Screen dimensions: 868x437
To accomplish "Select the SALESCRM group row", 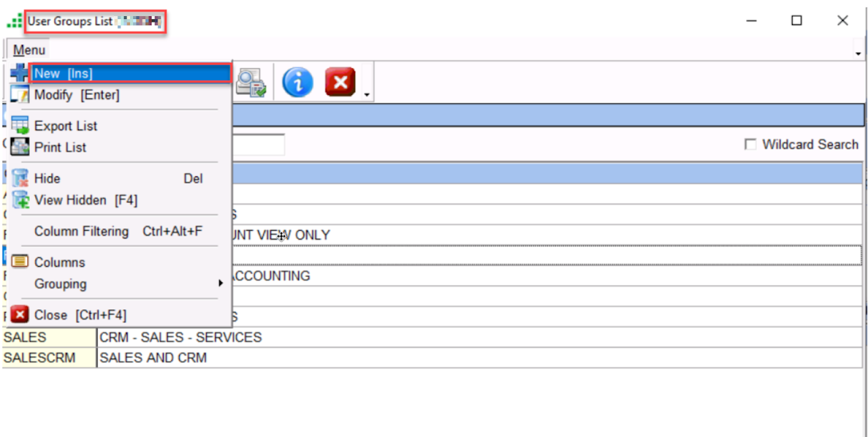I will coord(39,358).
